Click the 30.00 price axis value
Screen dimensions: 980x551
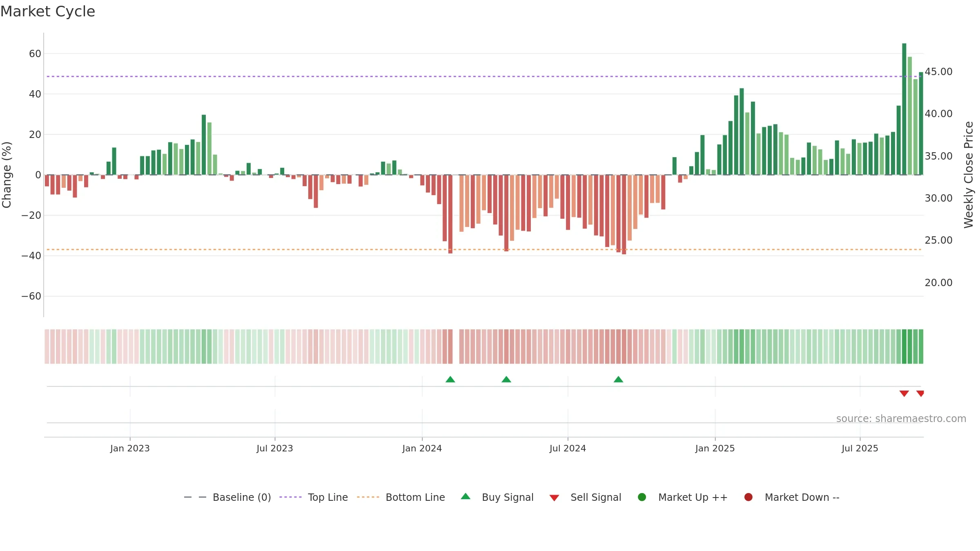(938, 198)
